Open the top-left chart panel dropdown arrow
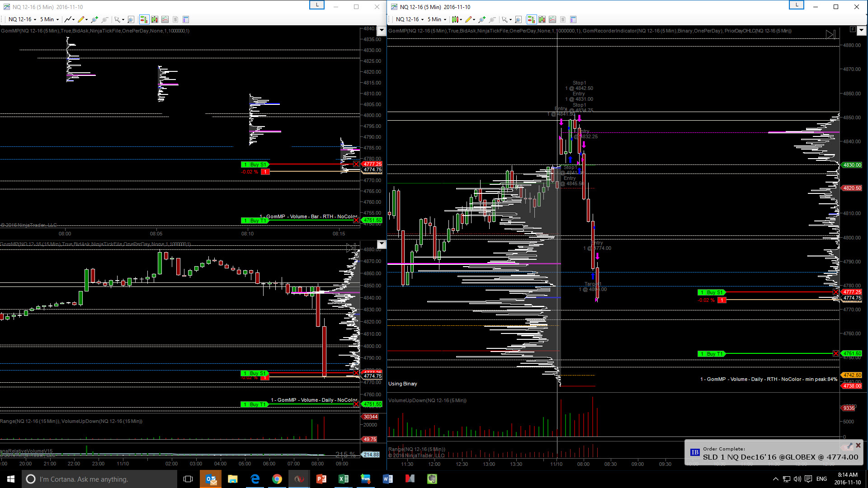This screenshot has width=868, height=488. coord(382,31)
